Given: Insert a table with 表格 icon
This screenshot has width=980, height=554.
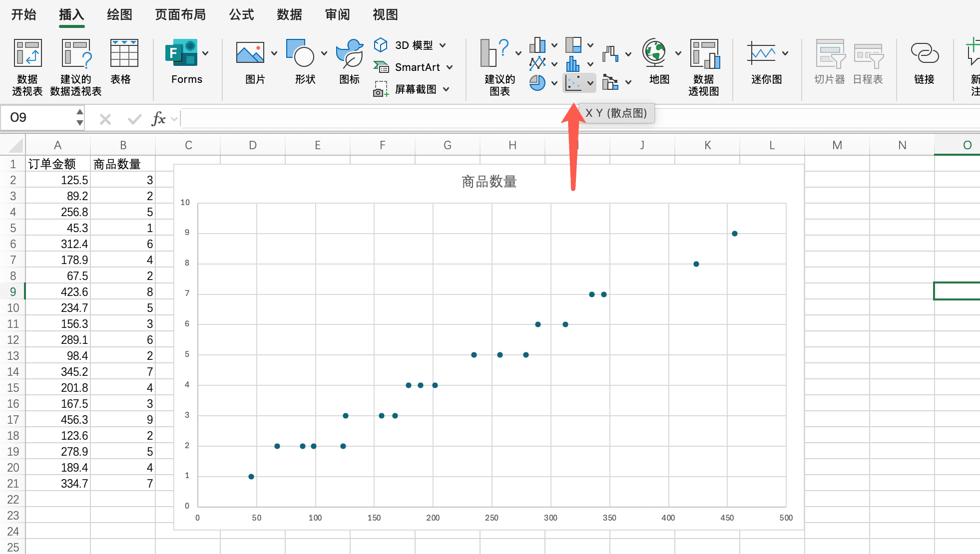Looking at the screenshot, I should point(123,54).
